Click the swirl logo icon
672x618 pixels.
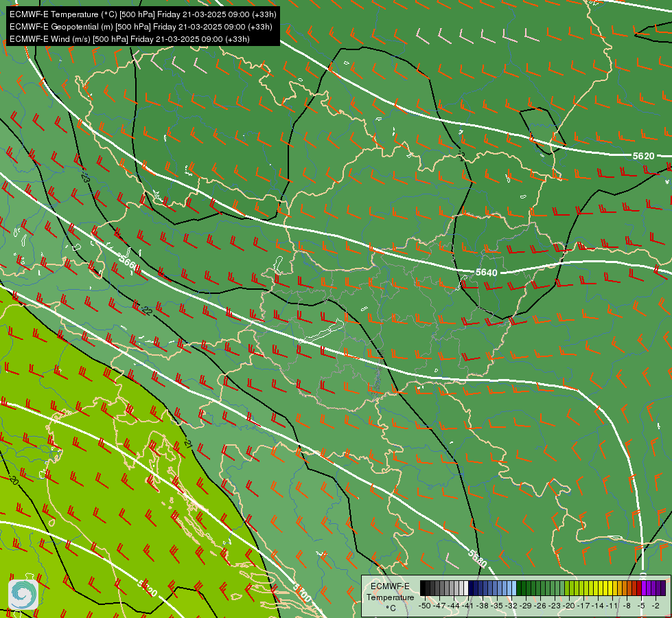click(23, 595)
